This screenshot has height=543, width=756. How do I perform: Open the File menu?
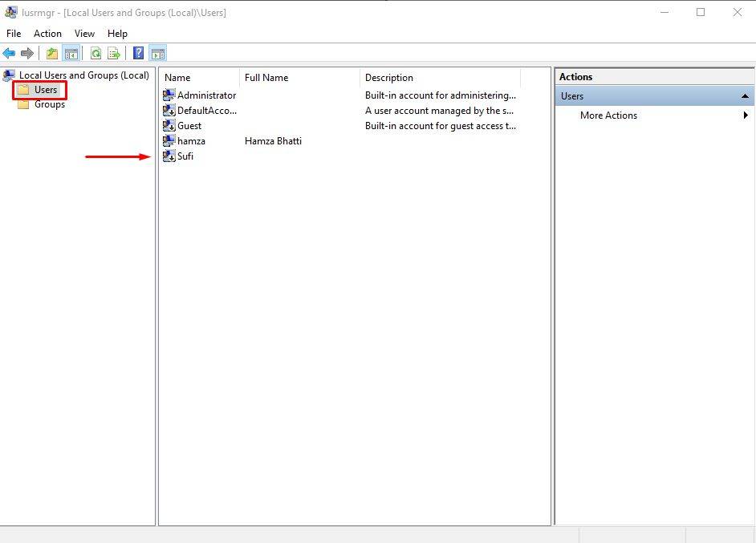point(14,33)
